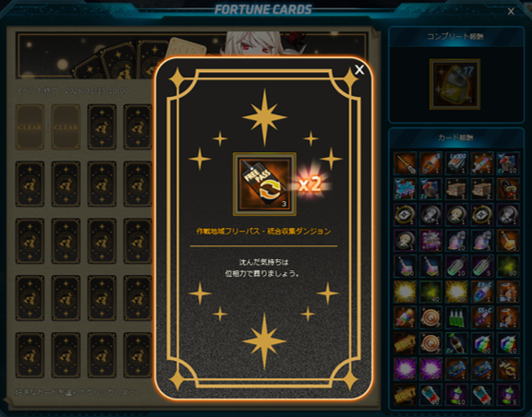Click the rainbow soda can icon
This screenshot has height=417, width=532.
pyautogui.click(x=405, y=317)
